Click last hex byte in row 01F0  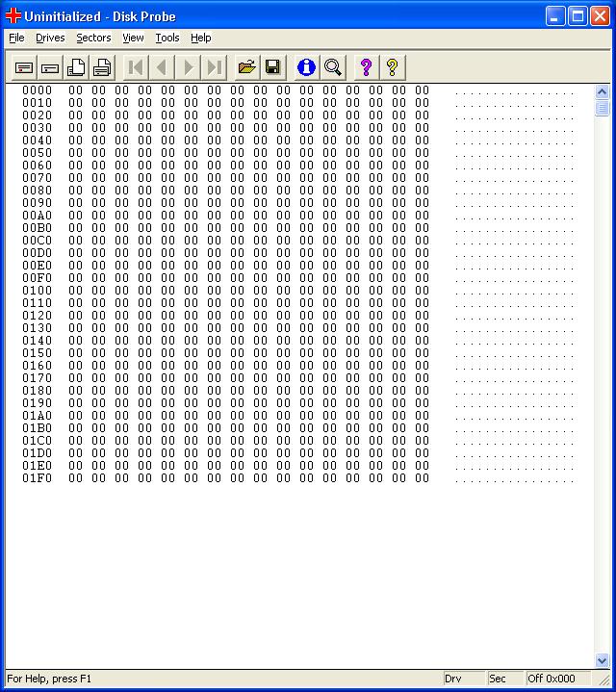tap(422, 478)
